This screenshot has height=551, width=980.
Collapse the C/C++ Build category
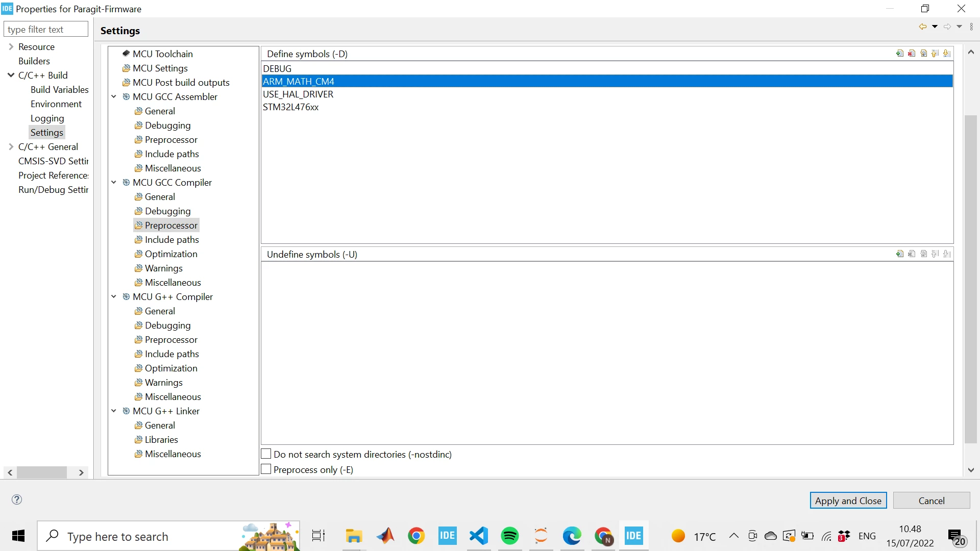point(11,75)
